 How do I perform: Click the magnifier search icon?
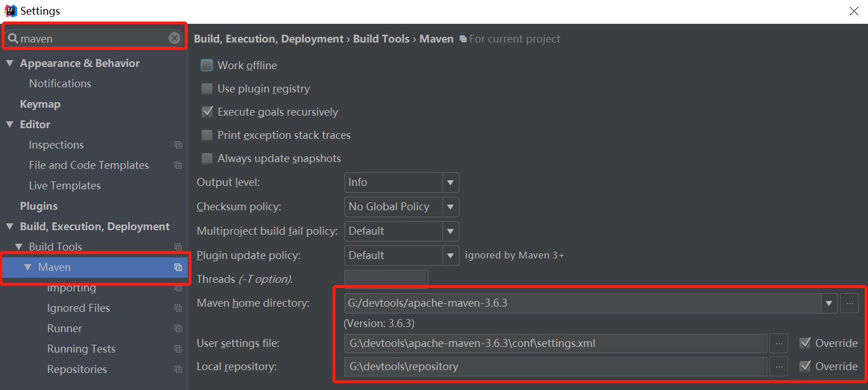click(12, 39)
